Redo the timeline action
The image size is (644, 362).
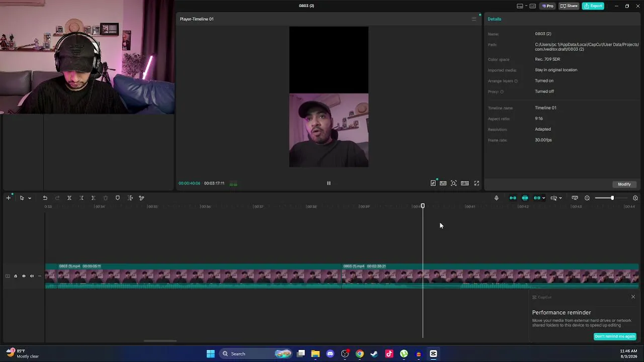coord(57,198)
